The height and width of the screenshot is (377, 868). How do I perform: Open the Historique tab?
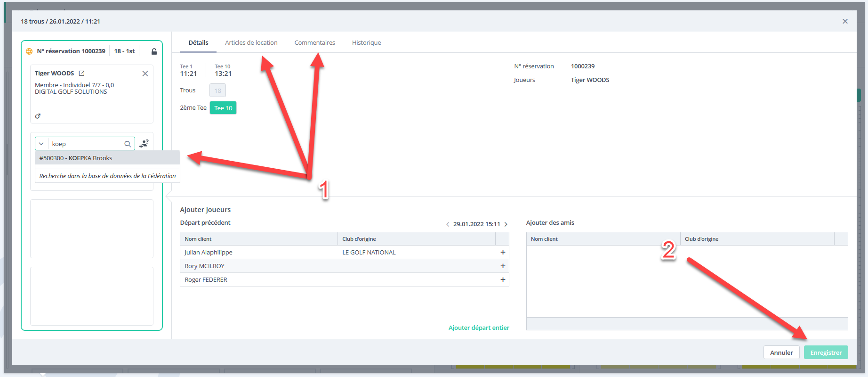(x=367, y=42)
